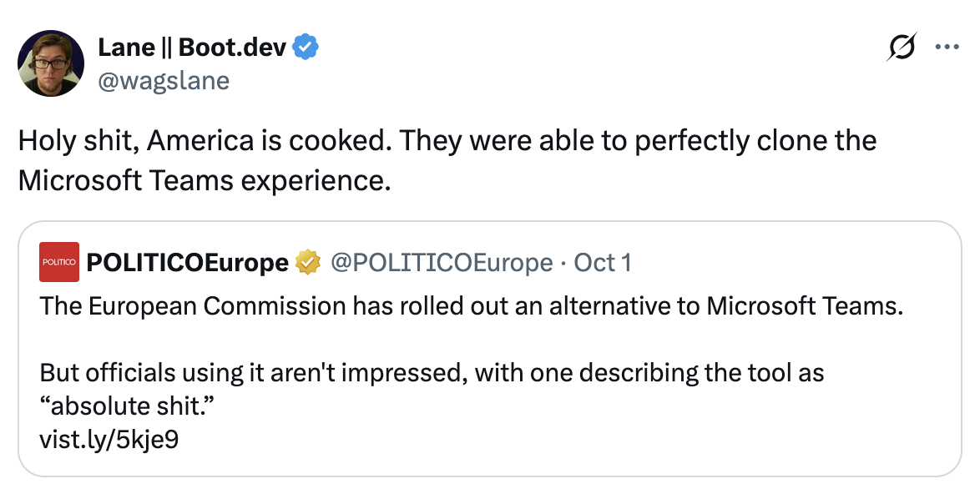The height and width of the screenshot is (499, 980).
Task: Open the Oct 1 timestamp
Action: point(603,263)
